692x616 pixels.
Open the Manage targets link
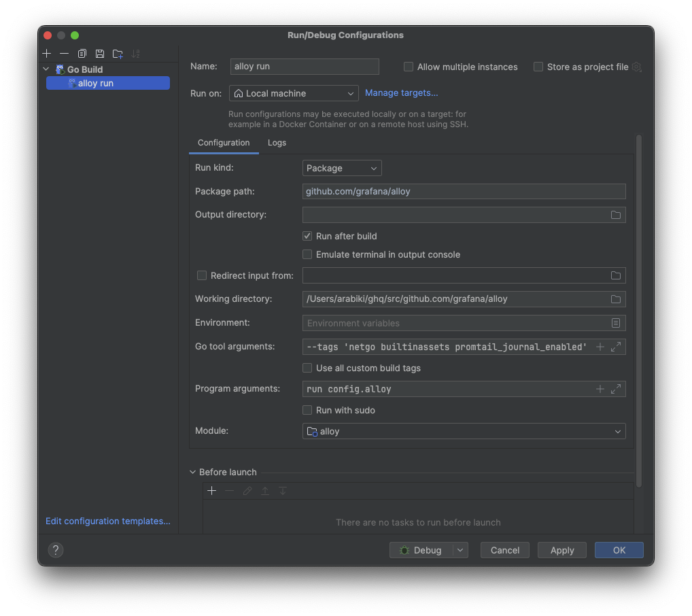tap(401, 92)
